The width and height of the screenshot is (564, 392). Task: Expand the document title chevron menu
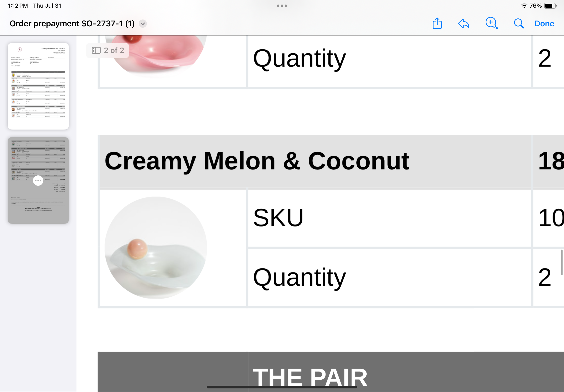[143, 24]
